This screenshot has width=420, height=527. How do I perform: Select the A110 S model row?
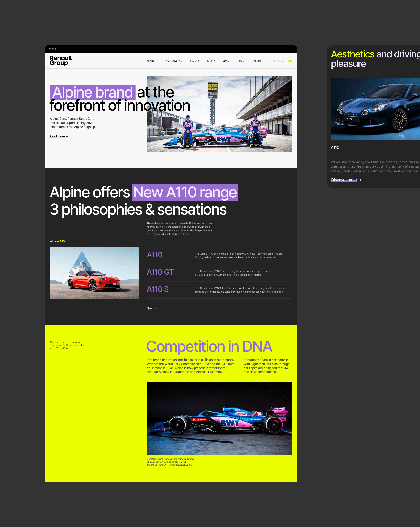coord(158,289)
